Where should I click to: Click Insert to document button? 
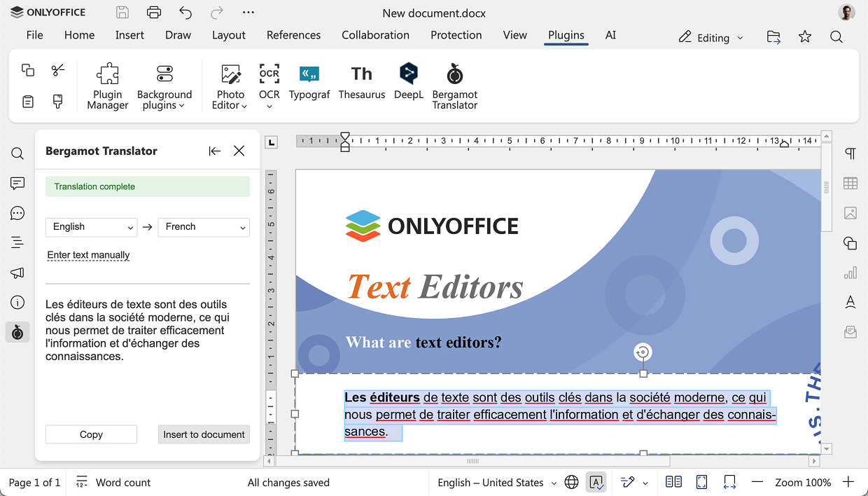204,434
